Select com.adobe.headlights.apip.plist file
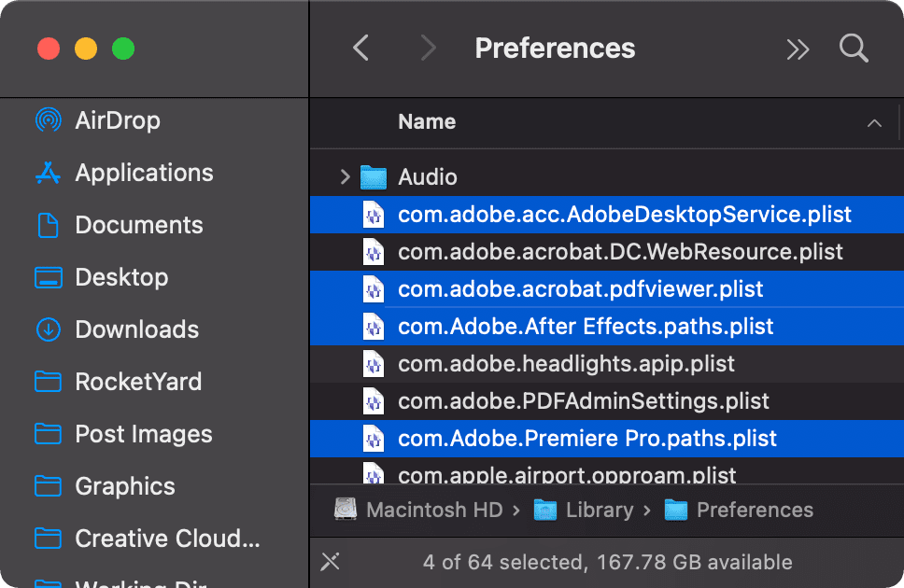Image resolution: width=904 pixels, height=588 pixels. (x=566, y=364)
